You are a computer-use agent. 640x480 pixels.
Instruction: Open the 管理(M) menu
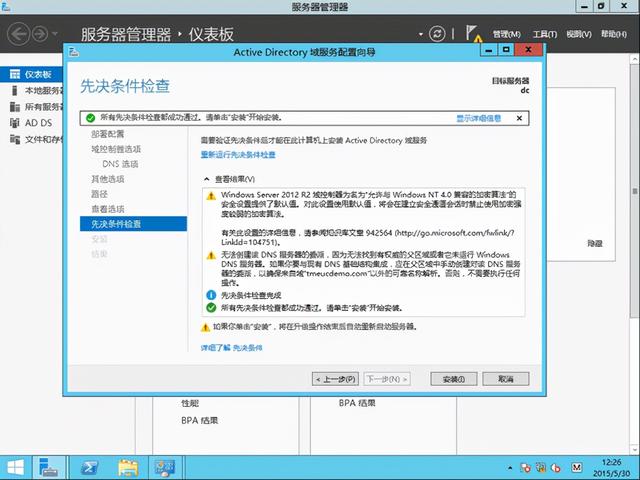(x=506, y=34)
